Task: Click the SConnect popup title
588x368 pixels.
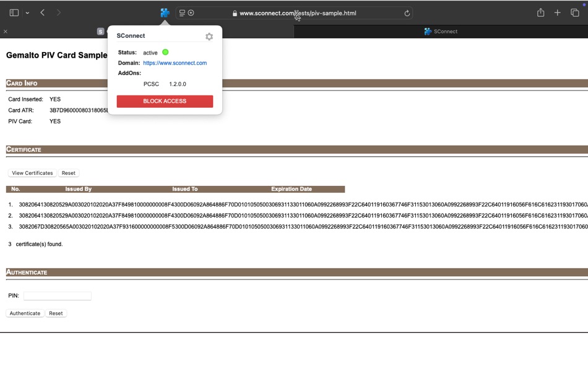Action: point(131,36)
